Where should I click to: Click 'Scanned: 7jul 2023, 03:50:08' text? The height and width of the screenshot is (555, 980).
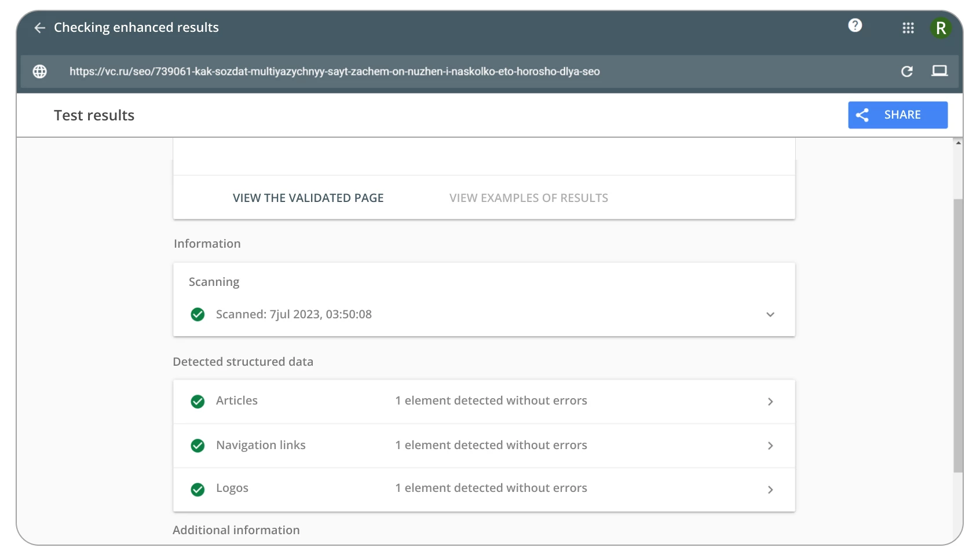pyautogui.click(x=294, y=314)
